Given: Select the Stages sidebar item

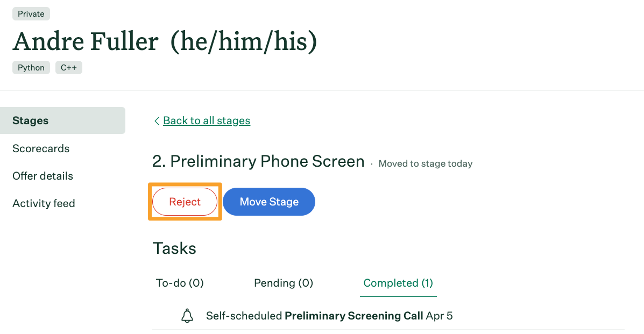Looking at the screenshot, I should 62,120.
